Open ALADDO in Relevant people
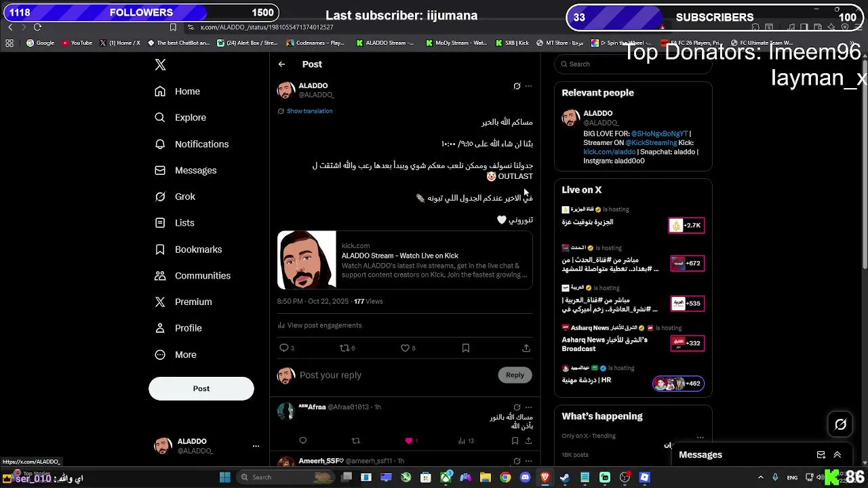Screen dimensions: 868x488 [x=597, y=113]
